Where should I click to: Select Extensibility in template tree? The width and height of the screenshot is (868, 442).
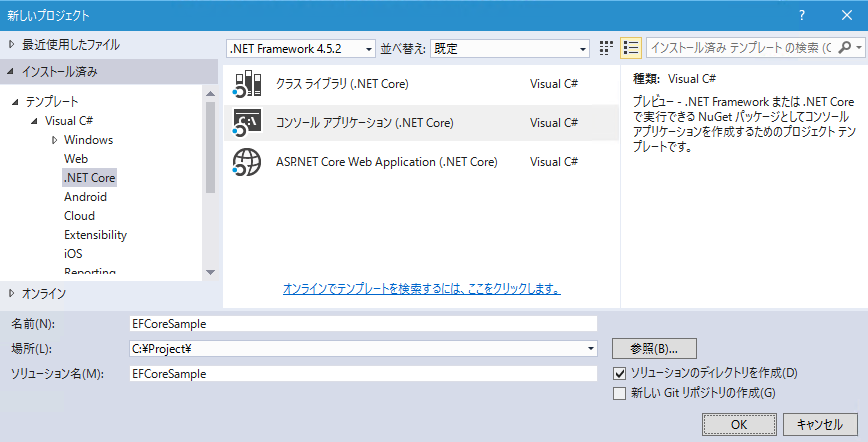[x=95, y=235]
